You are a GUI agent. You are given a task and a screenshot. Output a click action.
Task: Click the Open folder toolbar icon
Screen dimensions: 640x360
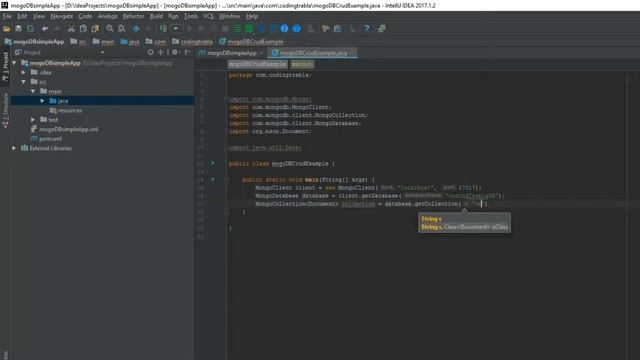point(7,29)
